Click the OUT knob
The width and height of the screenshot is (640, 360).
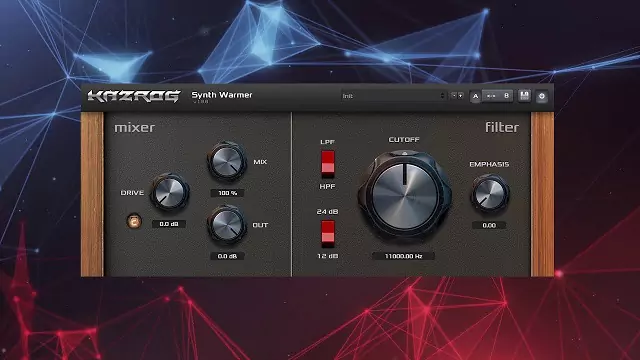pyautogui.click(x=227, y=224)
